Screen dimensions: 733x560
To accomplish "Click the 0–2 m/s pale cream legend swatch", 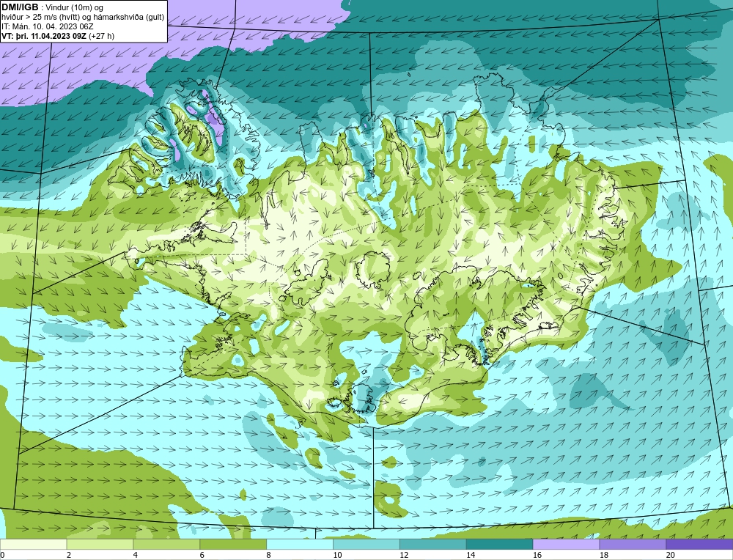I will pos(33,544).
